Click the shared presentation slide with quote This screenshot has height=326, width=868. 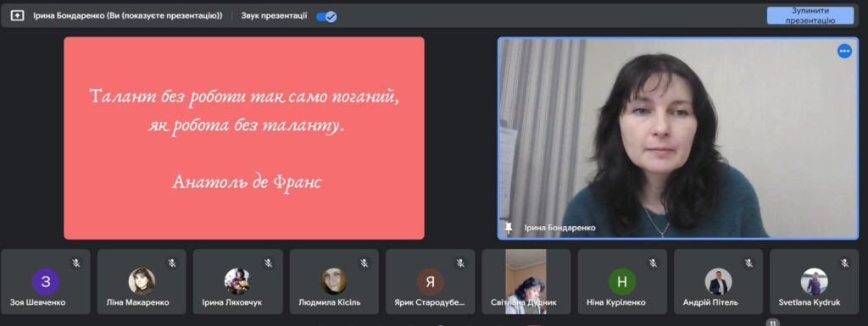[244, 138]
